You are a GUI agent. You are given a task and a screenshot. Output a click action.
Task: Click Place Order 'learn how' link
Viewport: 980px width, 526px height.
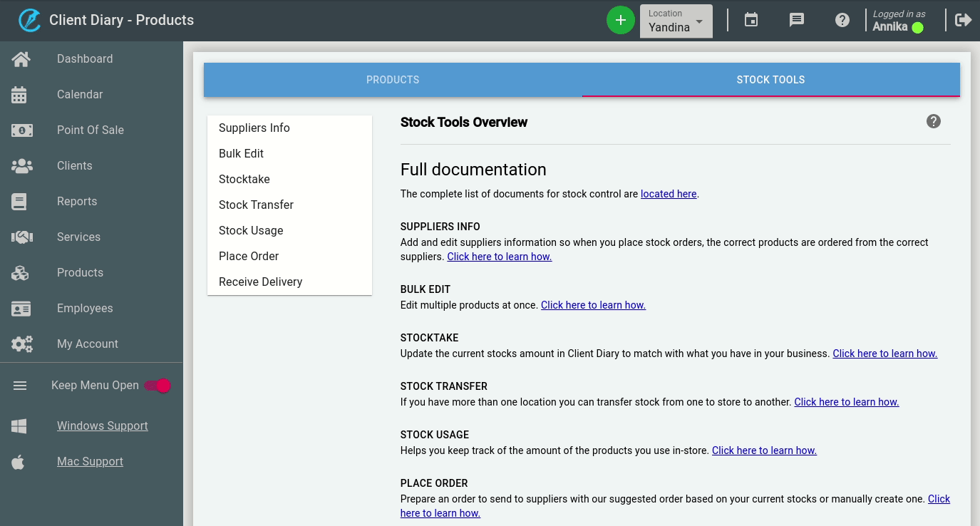(440, 513)
